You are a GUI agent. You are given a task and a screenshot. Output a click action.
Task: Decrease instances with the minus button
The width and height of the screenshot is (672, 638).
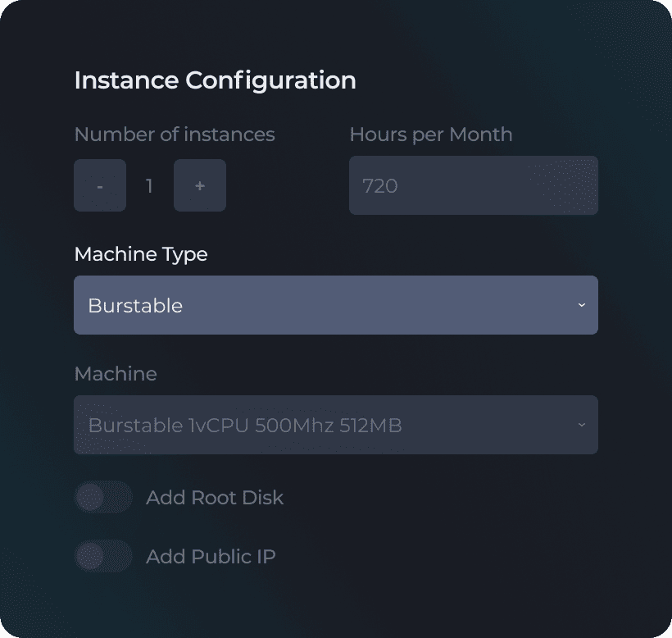[x=100, y=185]
